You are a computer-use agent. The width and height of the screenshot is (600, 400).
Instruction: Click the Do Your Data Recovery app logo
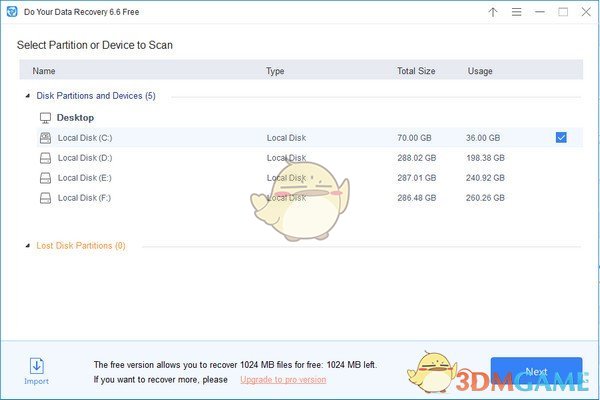coord(12,12)
